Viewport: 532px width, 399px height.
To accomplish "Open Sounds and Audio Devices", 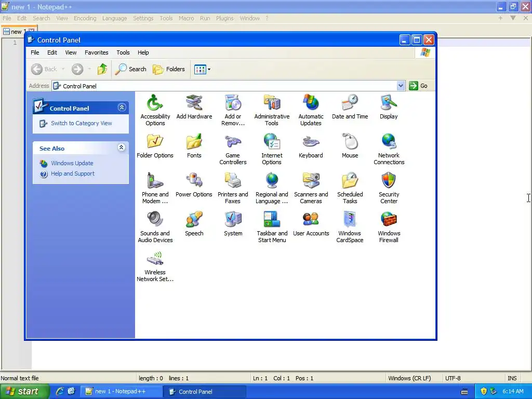I will [x=155, y=227].
